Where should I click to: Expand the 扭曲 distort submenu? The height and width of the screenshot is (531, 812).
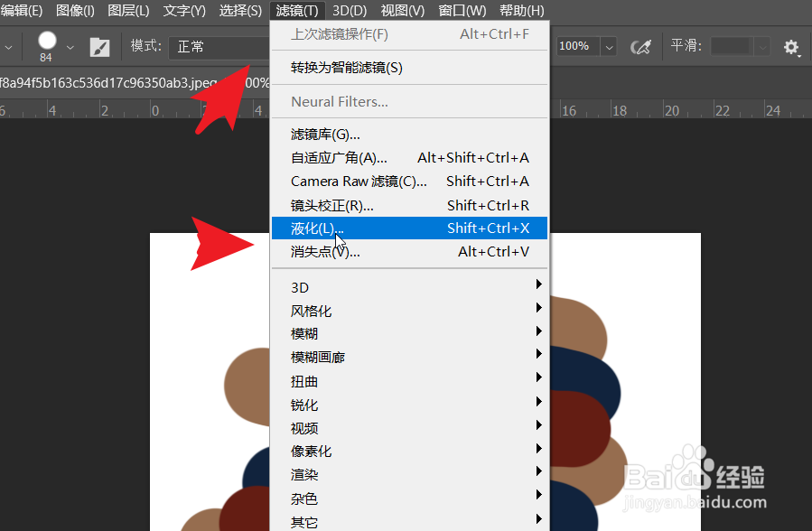coord(409,381)
